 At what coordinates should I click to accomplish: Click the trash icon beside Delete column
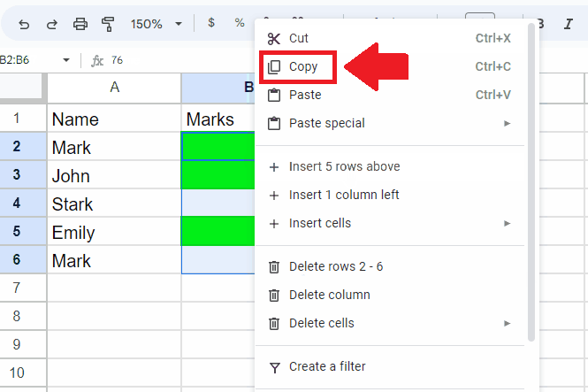274,296
